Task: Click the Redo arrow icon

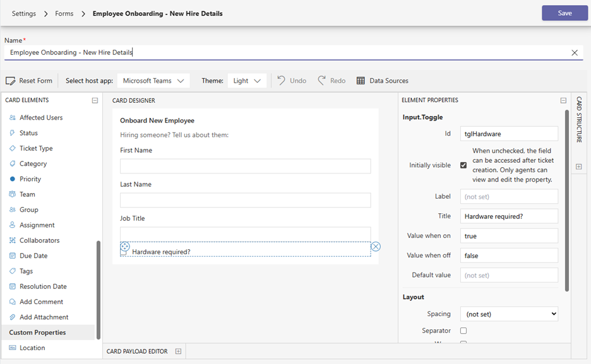Action: click(x=322, y=81)
